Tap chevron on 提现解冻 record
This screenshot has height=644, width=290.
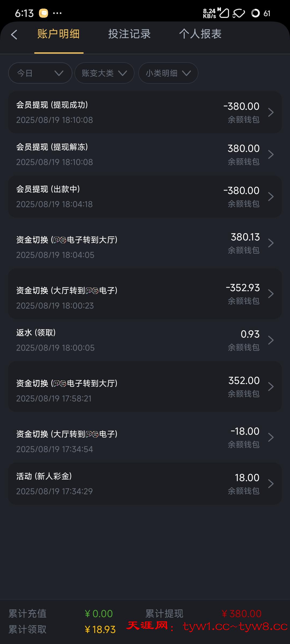tap(271, 154)
